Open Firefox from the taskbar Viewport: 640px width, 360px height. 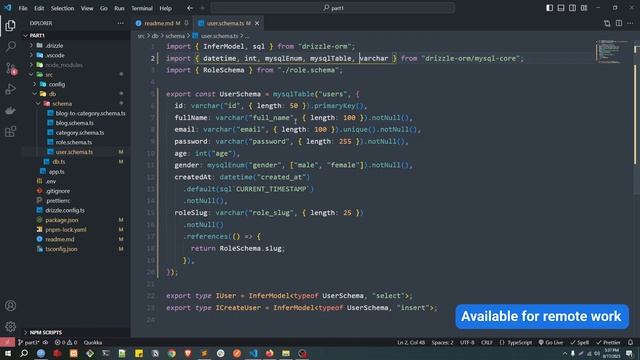(x=270, y=353)
